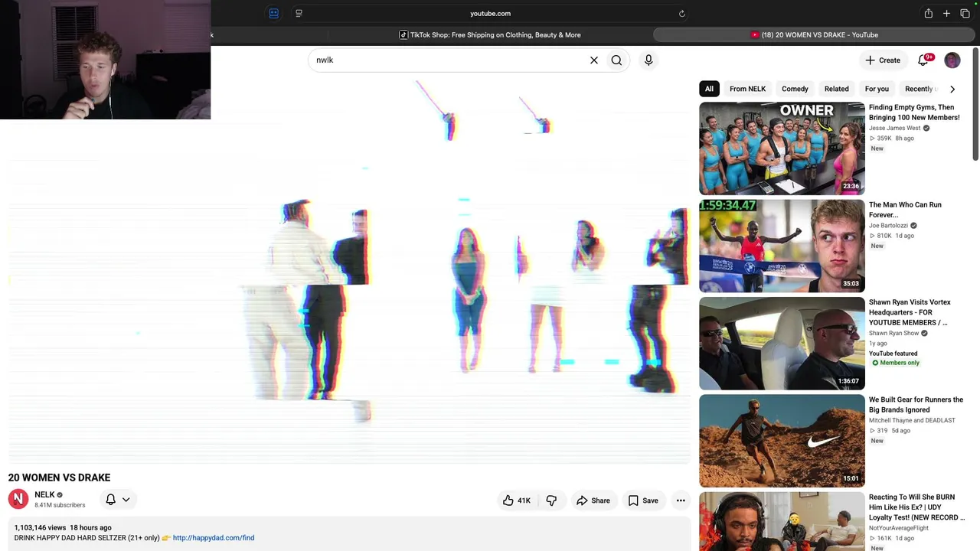The image size is (980, 551).
Task: Select the 20 WOMEN VS DRAKE YouTube tab
Action: pos(815,34)
